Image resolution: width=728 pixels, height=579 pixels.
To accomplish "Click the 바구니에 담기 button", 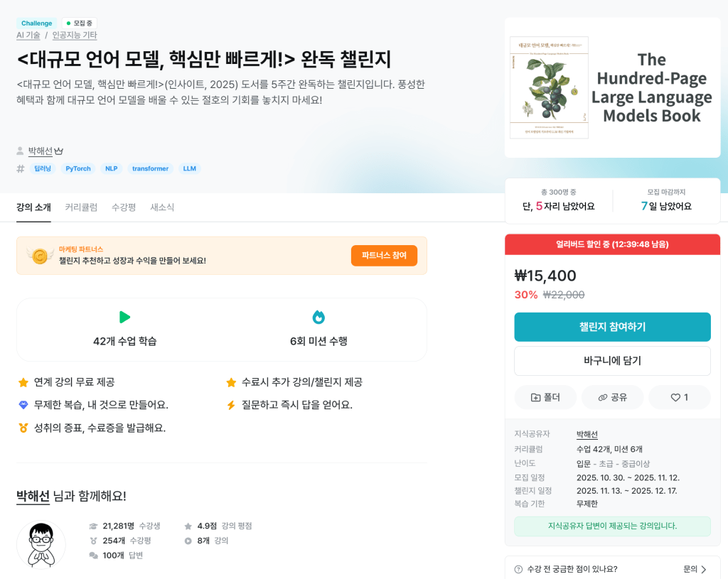I will click(x=612, y=361).
